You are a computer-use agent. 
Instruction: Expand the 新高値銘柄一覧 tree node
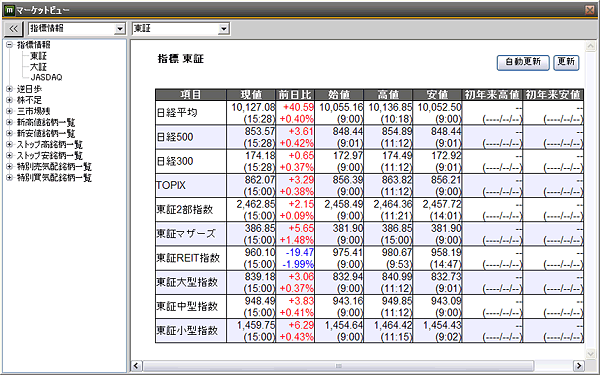[x=10, y=122]
